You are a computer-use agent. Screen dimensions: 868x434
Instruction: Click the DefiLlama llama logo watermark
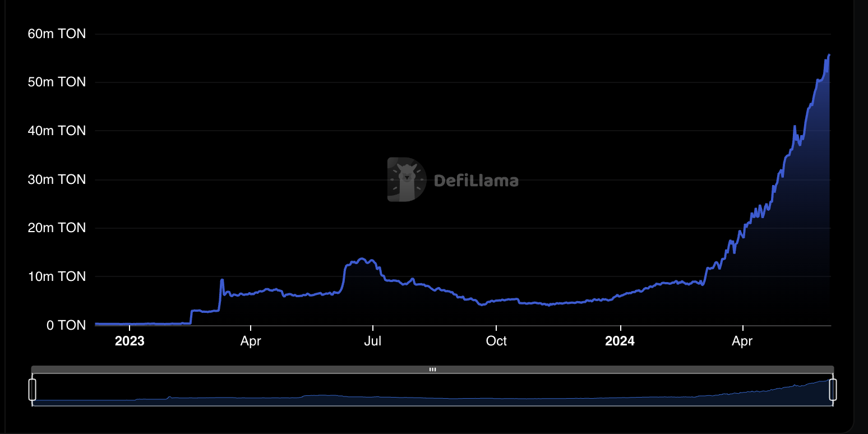(x=406, y=179)
